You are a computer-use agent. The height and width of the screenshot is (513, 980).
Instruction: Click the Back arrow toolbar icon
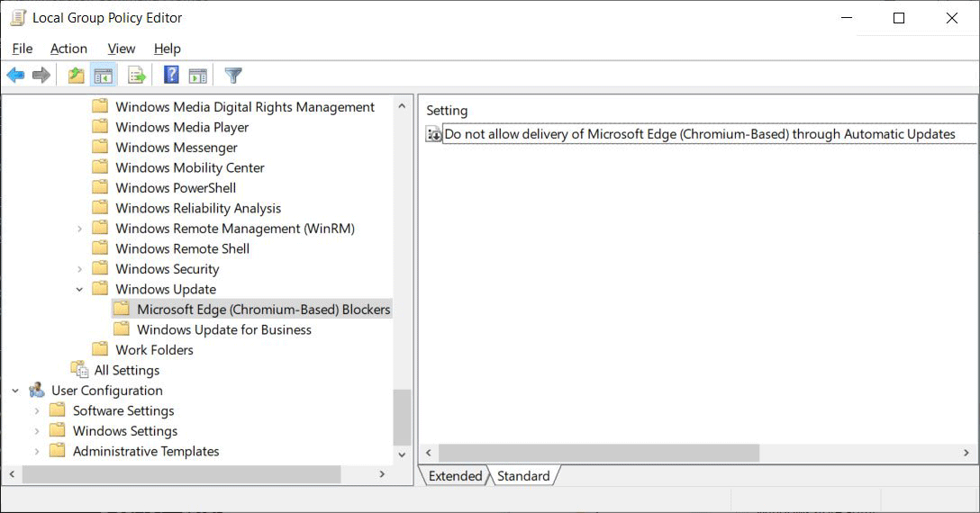coord(15,76)
